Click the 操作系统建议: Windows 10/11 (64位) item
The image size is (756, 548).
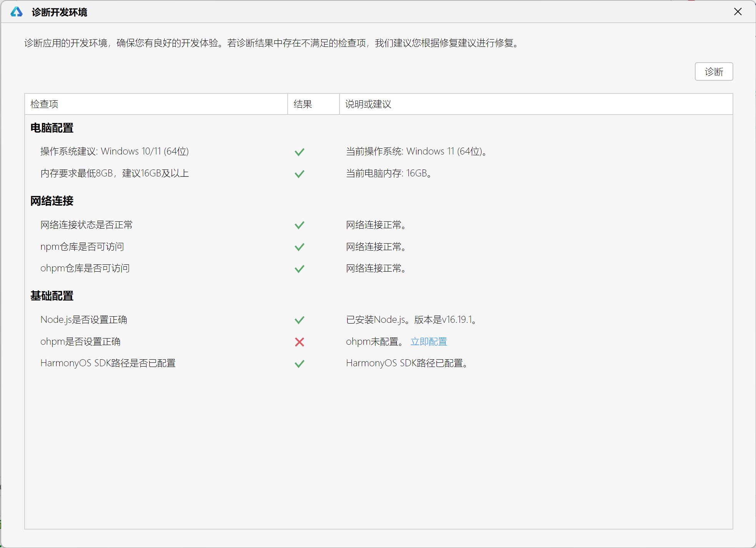tap(115, 151)
